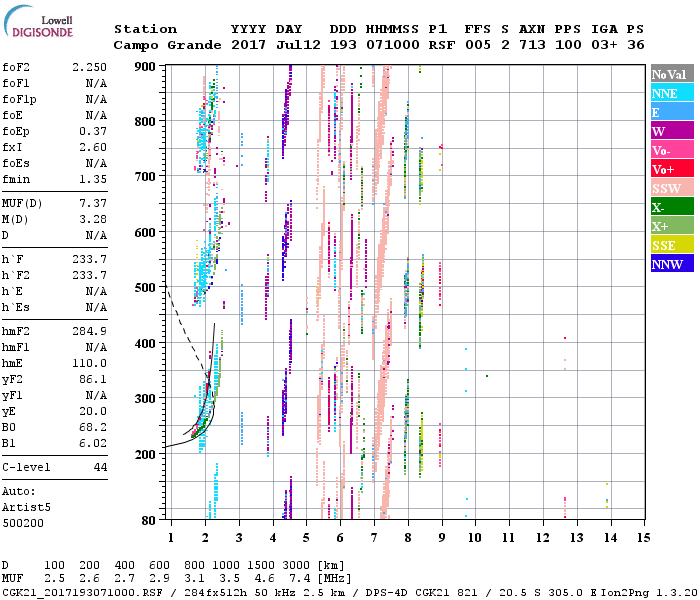Click the foEs N/A value
Viewport: 700px width, 600px height.
(96, 163)
